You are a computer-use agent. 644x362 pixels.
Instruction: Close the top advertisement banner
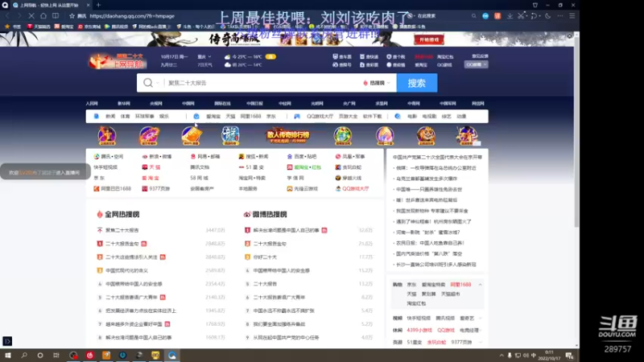point(569,35)
